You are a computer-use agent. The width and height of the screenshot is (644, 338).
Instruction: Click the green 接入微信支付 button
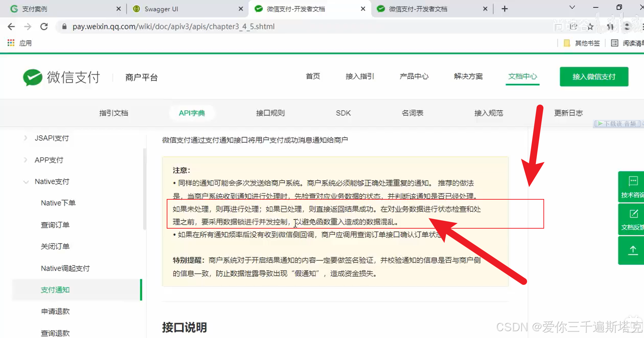[x=594, y=77]
